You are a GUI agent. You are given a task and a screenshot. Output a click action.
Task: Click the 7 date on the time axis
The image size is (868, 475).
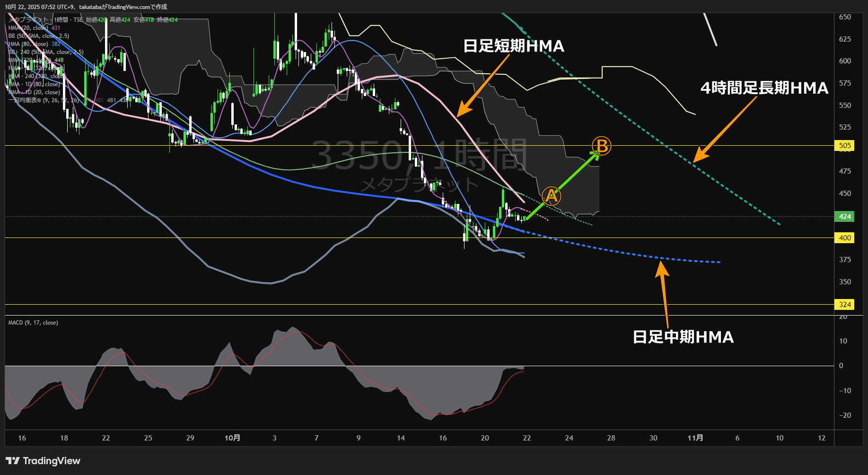pyautogui.click(x=316, y=438)
